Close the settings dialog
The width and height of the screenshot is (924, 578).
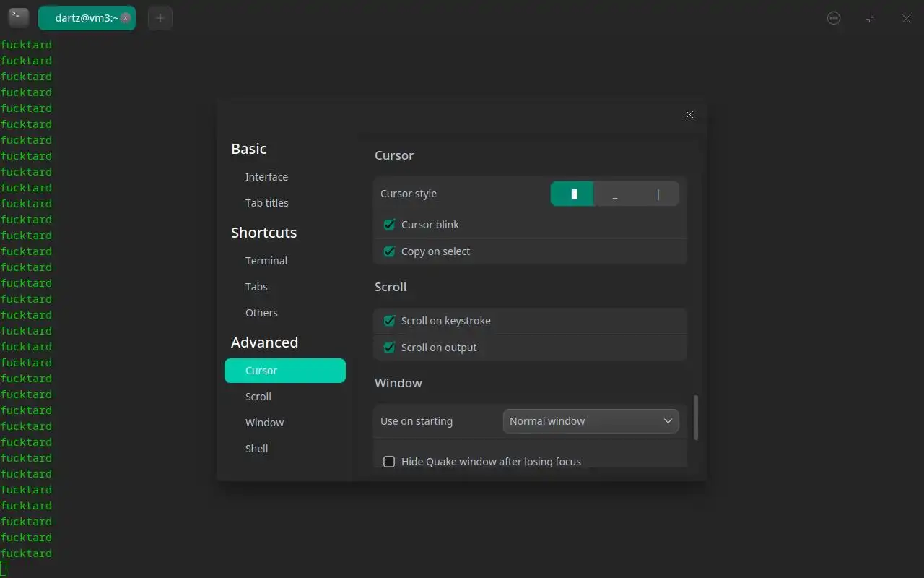tap(689, 114)
